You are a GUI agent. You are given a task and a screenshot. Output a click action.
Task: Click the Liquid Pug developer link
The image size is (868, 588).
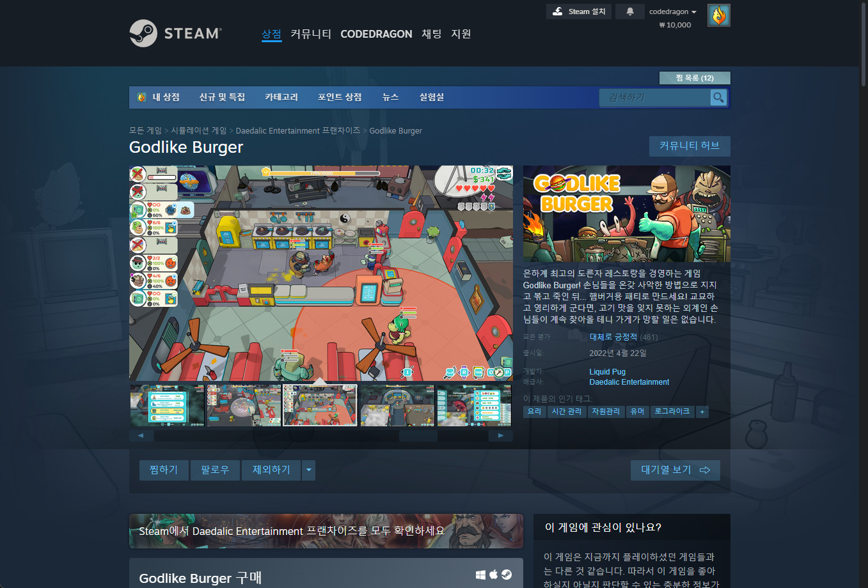pos(608,371)
